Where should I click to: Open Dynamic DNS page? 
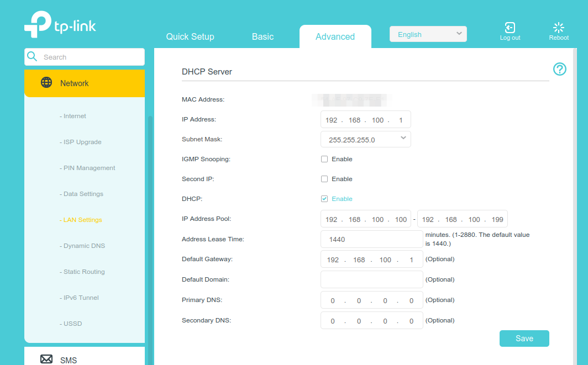pos(82,246)
